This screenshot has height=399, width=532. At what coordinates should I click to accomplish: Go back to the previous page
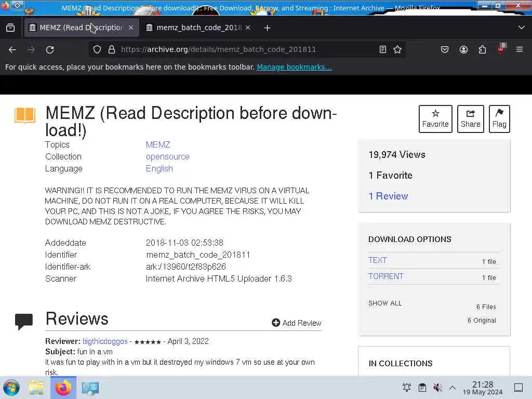[12, 49]
